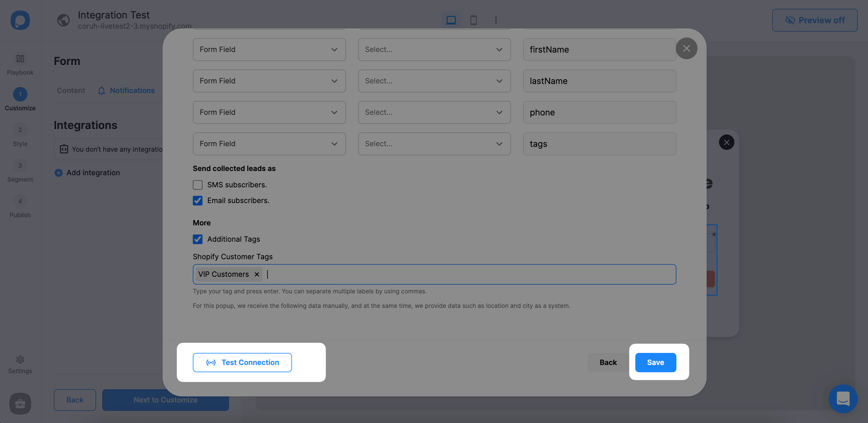Click the mobile preview icon
This screenshot has width=868, height=423.
[473, 20]
